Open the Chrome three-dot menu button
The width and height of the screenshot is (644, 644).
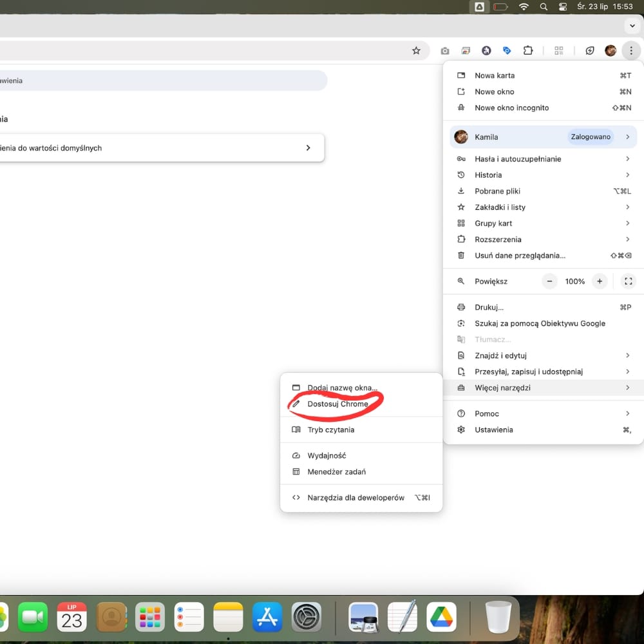click(x=631, y=51)
